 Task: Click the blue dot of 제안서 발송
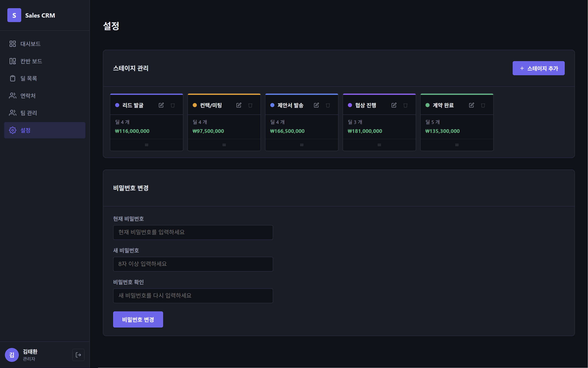coord(272,105)
